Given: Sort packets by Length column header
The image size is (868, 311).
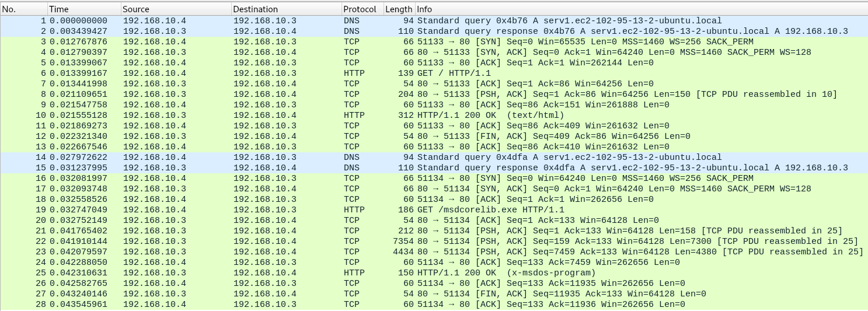Looking at the screenshot, I should (x=399, y=9).
